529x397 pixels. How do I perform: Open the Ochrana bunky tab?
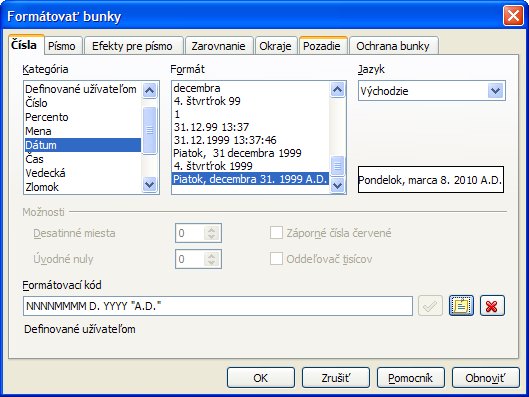[393, 46]
